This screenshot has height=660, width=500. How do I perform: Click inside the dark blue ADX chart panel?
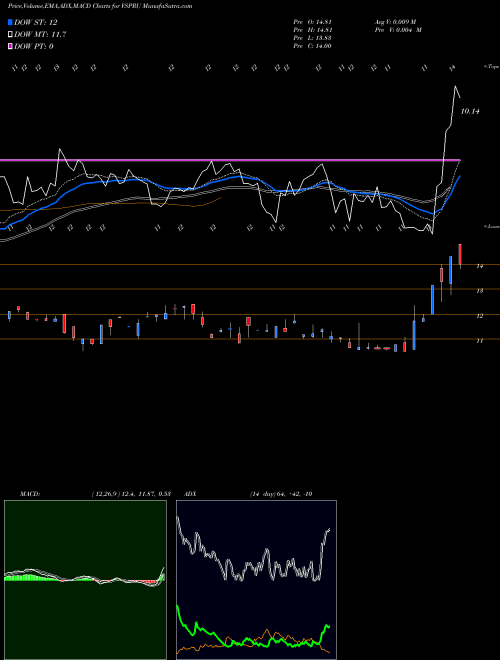[256, 580]
